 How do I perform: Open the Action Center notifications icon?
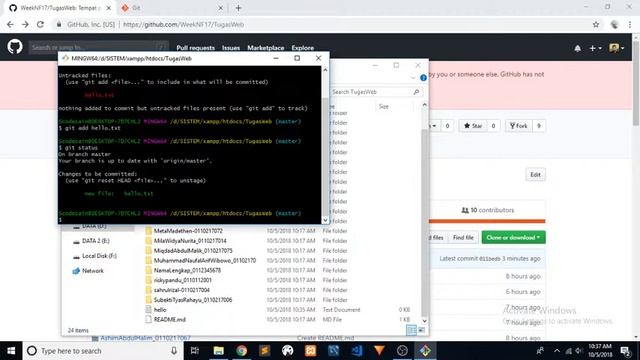(x=625, y=351)
